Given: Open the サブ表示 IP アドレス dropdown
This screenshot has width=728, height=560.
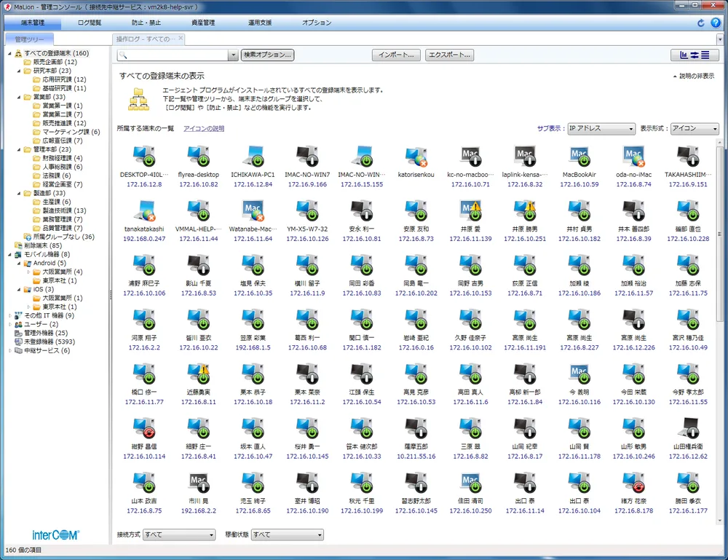Looking at the screenshot, I should (601, 129).
